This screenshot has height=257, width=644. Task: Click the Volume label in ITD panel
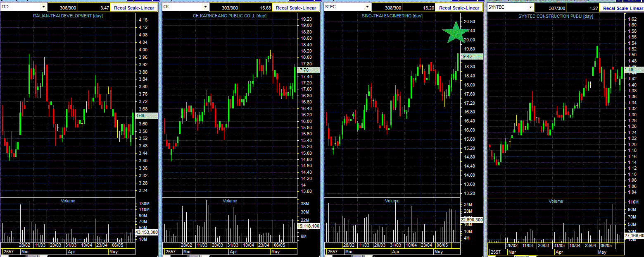(68, 201)
